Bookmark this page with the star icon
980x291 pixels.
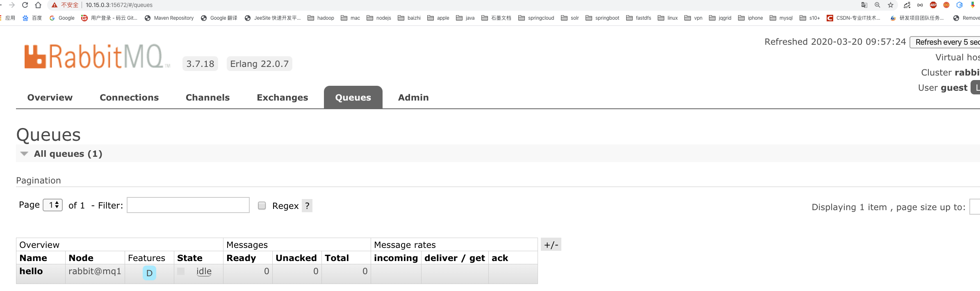(x=890, y=5)
